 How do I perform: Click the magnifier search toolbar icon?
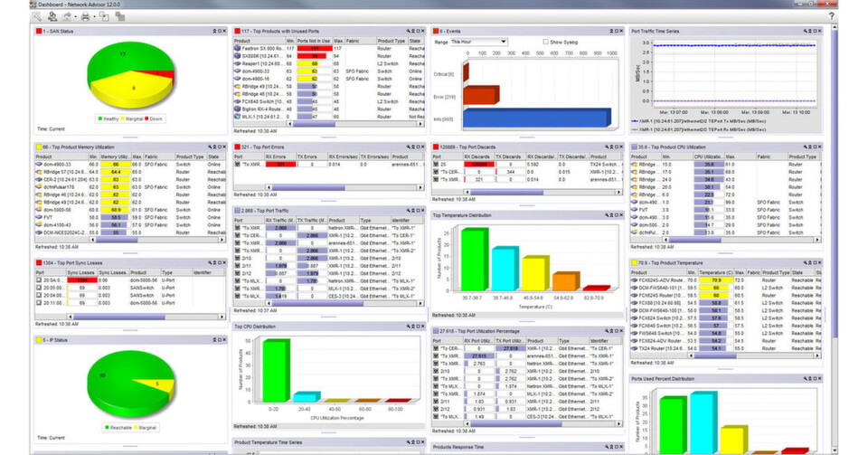36,16
